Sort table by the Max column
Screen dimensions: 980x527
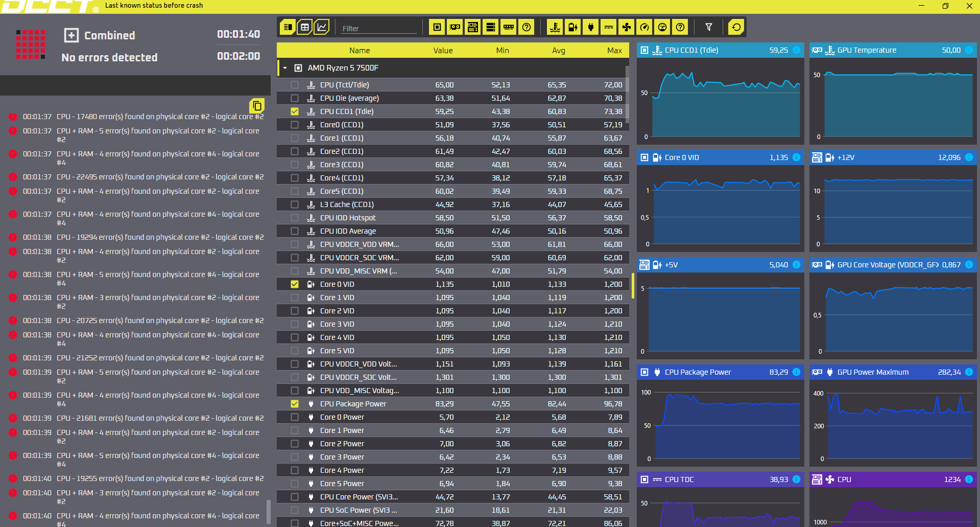tap(614, 51)
